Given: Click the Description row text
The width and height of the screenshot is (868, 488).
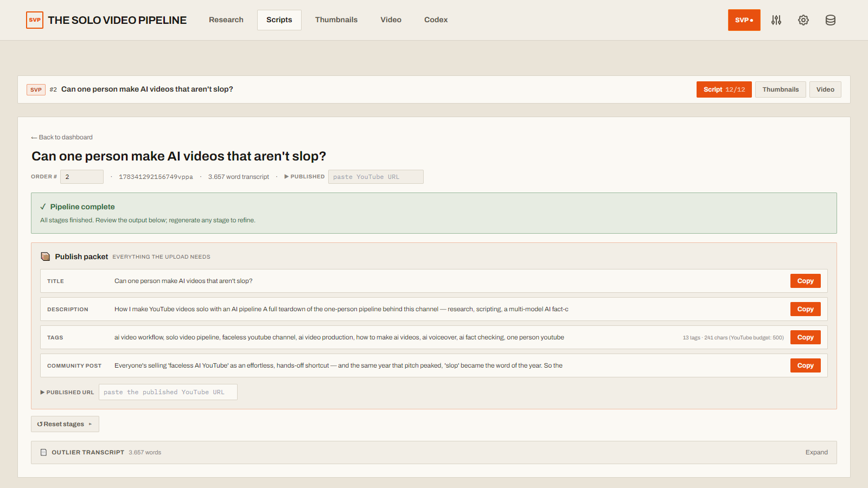Looking at the screenshot, I should pyautogui.click(x=341, y=309).
